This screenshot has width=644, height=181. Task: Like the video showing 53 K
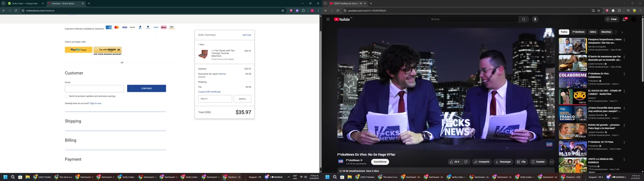[455, 162]
